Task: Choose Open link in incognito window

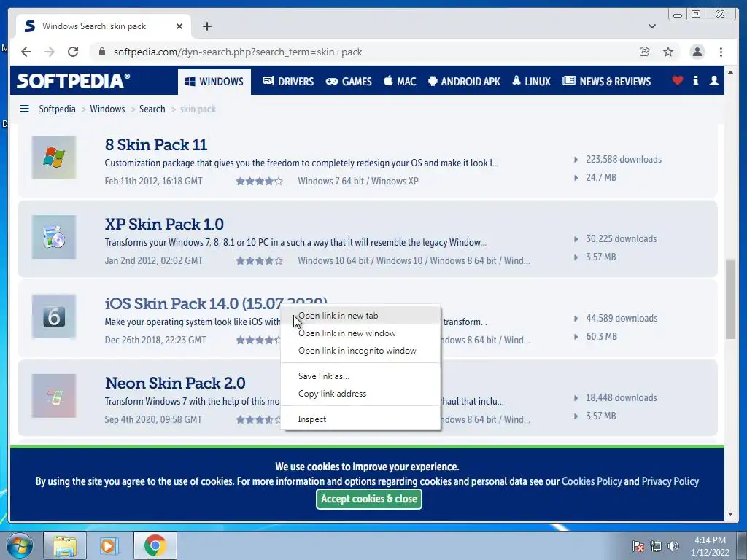Action: [360, 351]
